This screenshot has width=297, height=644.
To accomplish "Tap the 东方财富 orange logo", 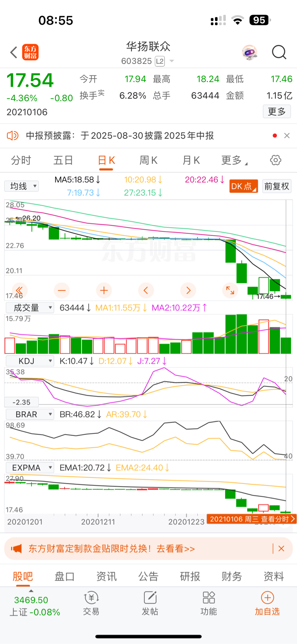I will pos(31,52).
